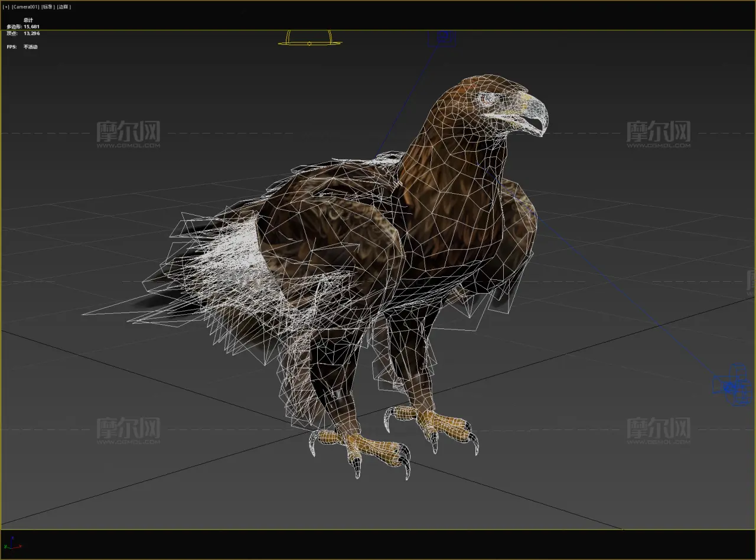Click the 多边形 polygon count 15,681
The image size is (756, 560).
tap(31, 27)
